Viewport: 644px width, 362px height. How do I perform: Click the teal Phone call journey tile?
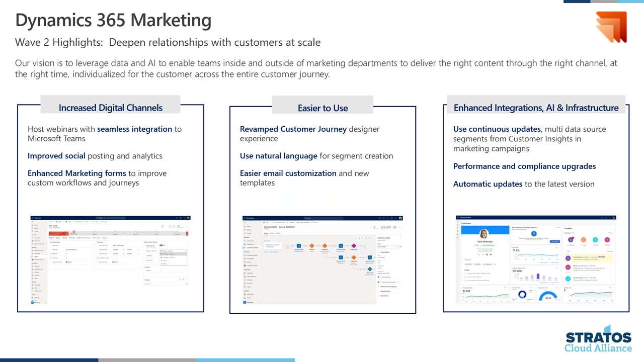point(370,268)
